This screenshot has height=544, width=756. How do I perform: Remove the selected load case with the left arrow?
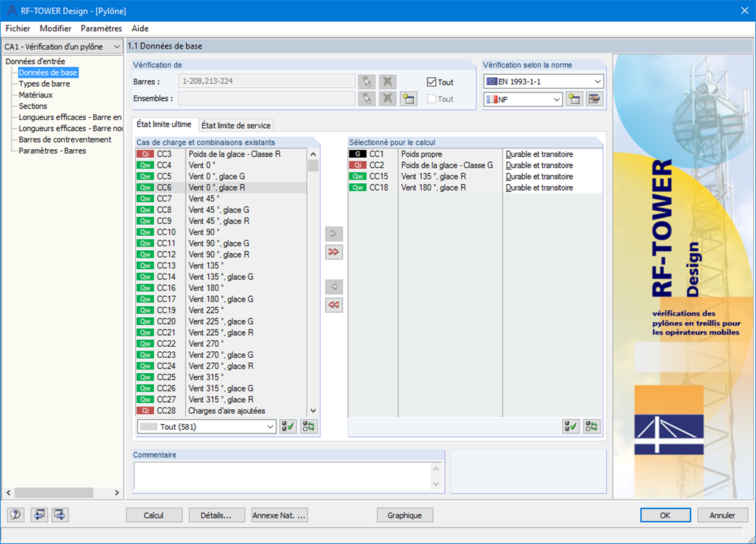(334, 287)
